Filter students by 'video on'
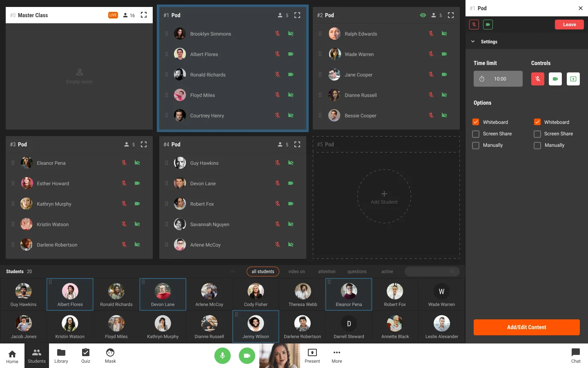 pos(296,272)
